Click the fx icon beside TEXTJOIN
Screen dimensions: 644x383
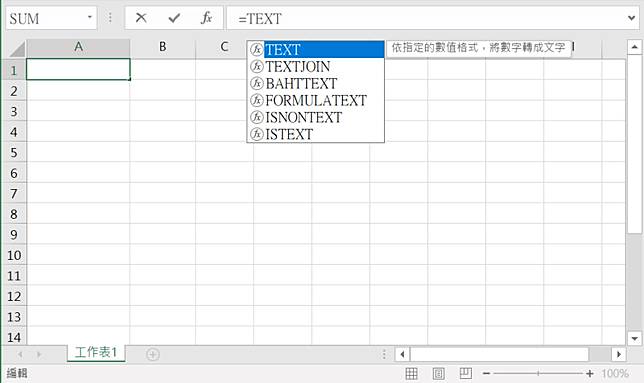click(257, 67)
